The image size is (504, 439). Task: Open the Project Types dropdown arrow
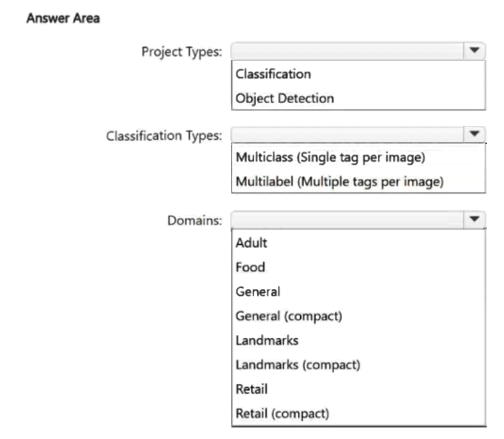(x=475, y=51)
